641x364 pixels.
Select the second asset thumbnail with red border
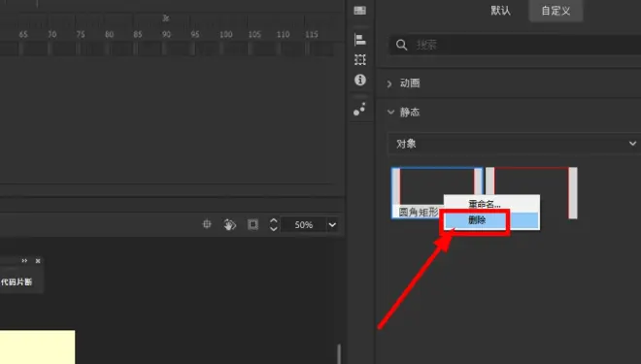click(x=531, y=192)
